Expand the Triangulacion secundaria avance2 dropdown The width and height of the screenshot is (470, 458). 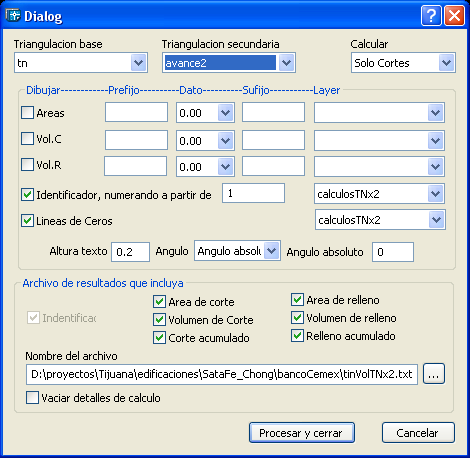286,63
